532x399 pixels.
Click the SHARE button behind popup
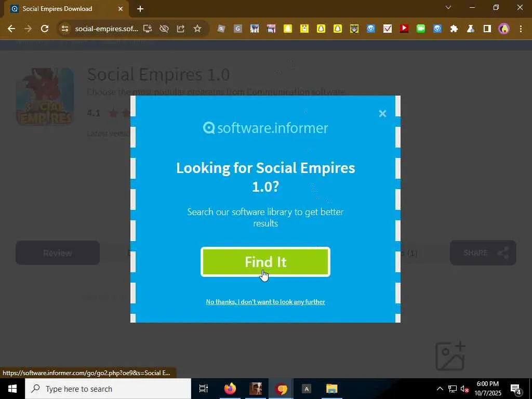[x=483, y=253]
